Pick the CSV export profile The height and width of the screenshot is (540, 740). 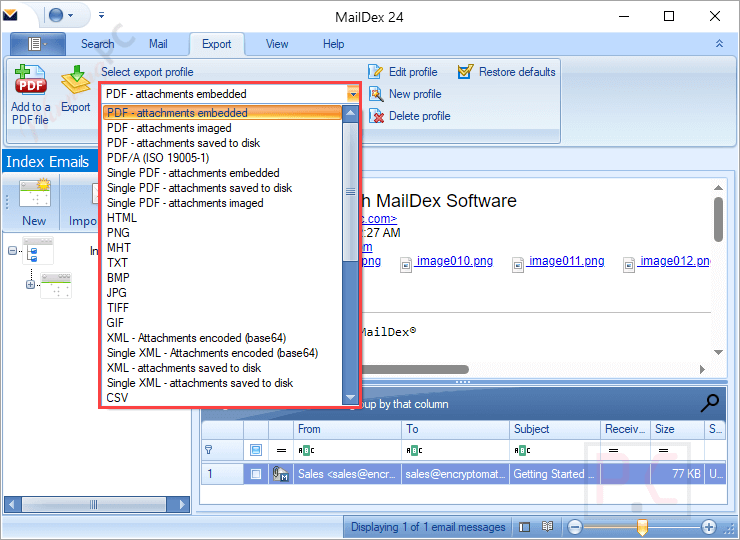tap(222, 398)
